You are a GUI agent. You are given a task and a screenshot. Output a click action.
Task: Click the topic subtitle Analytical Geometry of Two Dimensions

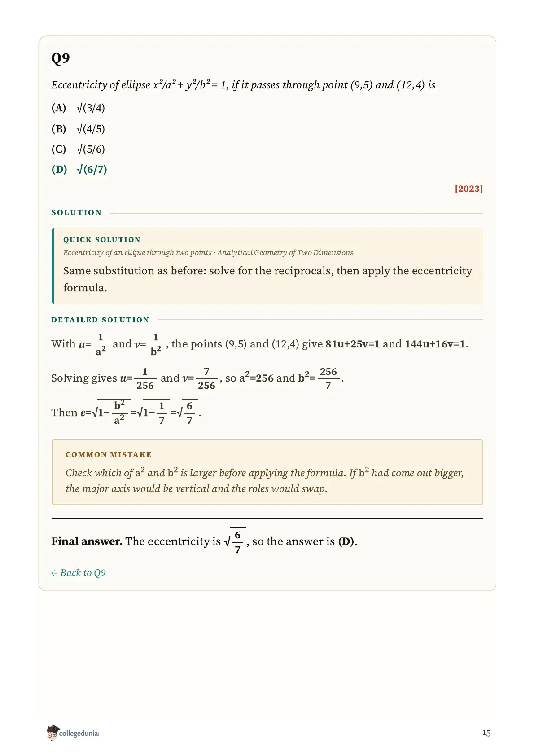click(x=285, y=252)
